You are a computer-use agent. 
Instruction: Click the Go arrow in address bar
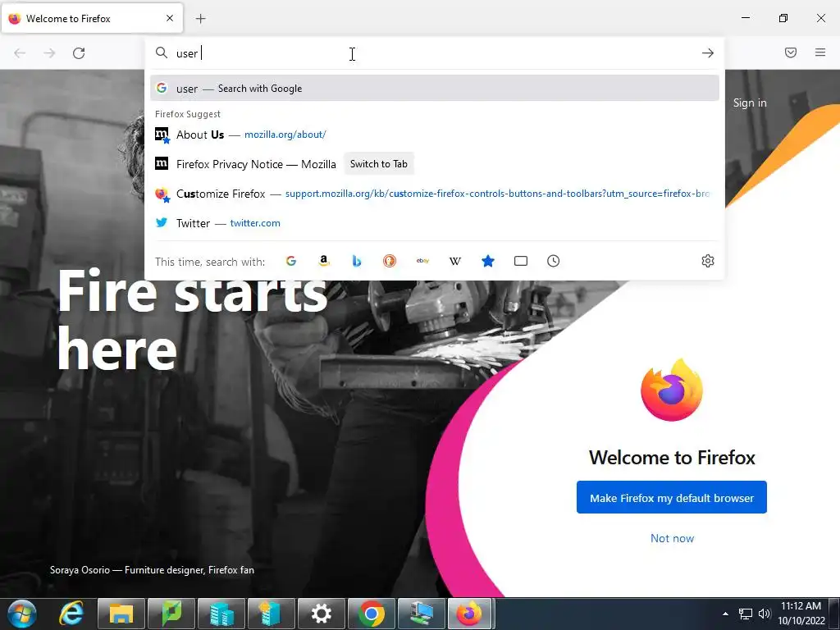pyautogui.click(x=708, y=53)
